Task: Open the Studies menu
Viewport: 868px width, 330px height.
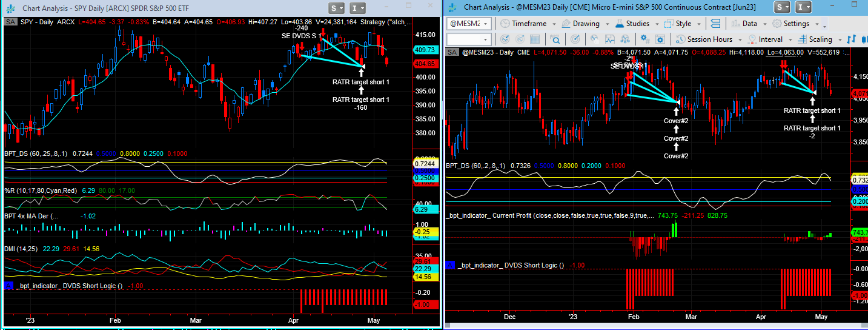Action: click(x=632, y=24)
